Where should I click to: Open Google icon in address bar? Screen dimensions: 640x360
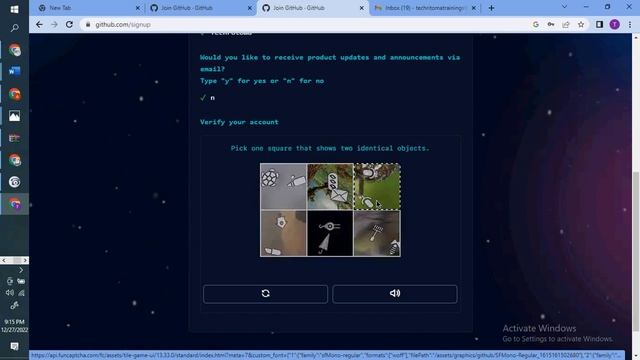tap(536, 24)
